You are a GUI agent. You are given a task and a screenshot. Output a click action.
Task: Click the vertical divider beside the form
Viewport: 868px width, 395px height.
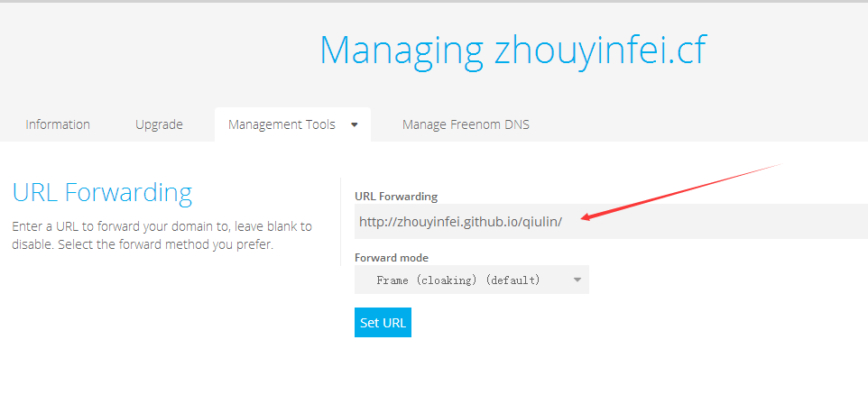click(340, 221)
